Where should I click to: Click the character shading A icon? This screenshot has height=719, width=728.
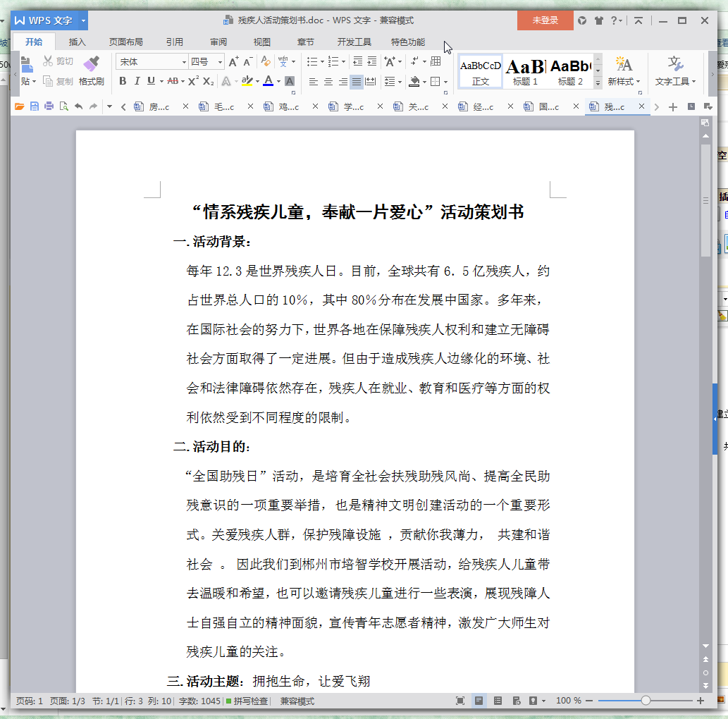pos(289,81)
